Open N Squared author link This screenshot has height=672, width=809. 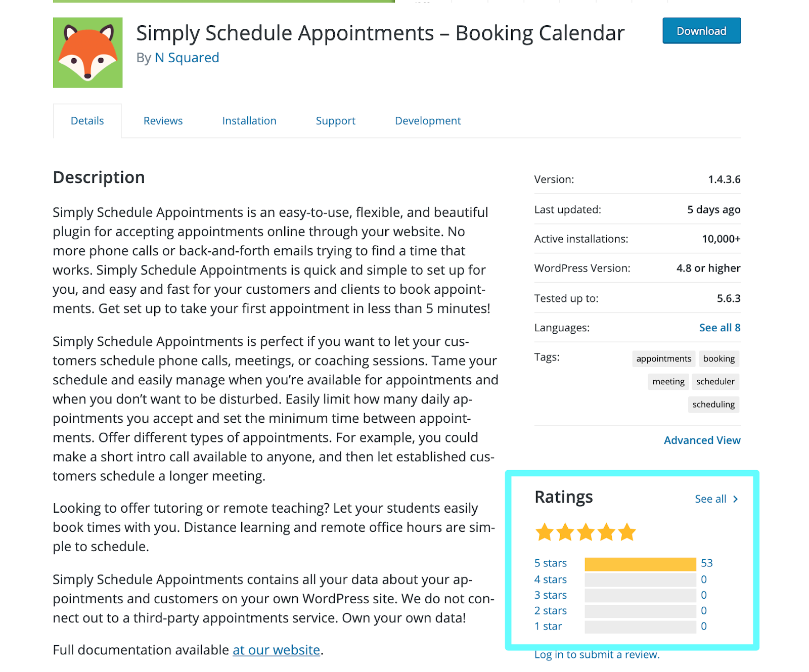(187, 58)
